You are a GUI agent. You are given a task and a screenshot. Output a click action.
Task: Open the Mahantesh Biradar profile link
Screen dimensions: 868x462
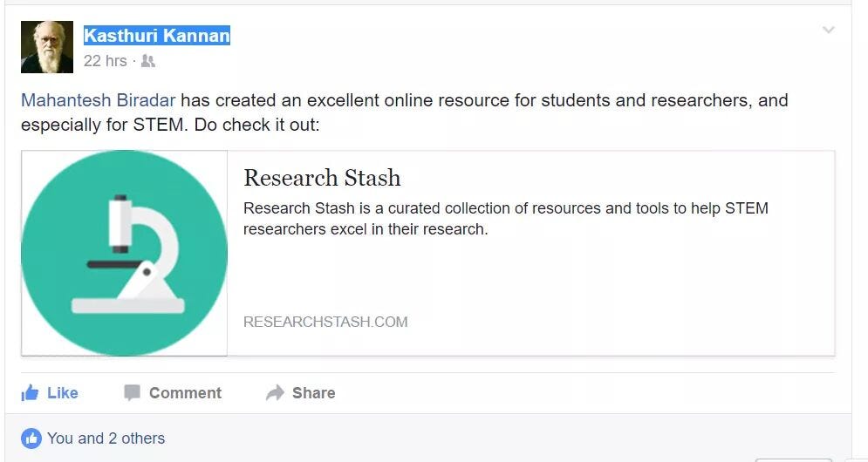[x=99, y=100]
